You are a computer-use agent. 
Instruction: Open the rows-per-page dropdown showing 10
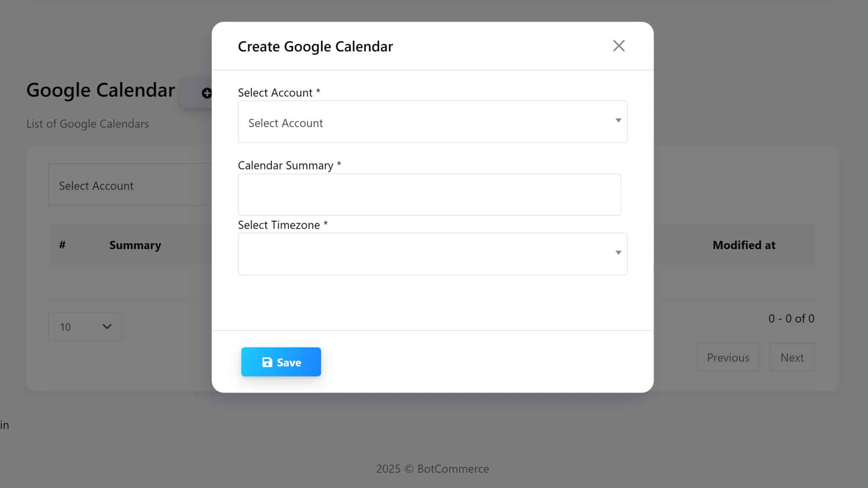coord(85,327)
